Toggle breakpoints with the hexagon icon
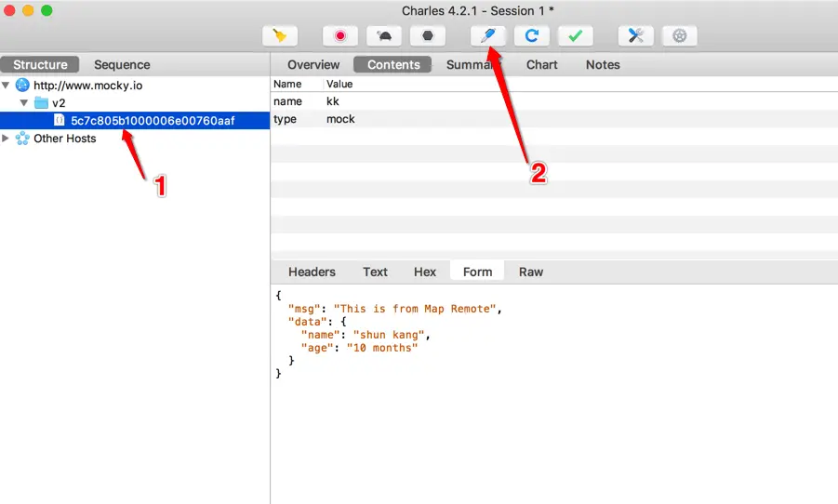The height and width of the screenshot is (504, 838). (x=427, y=36)
